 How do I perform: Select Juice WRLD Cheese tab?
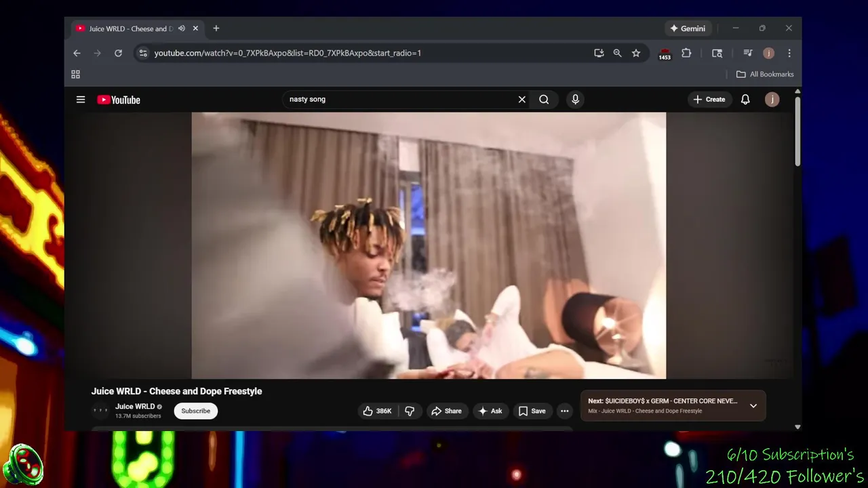[x=137, y=28]
